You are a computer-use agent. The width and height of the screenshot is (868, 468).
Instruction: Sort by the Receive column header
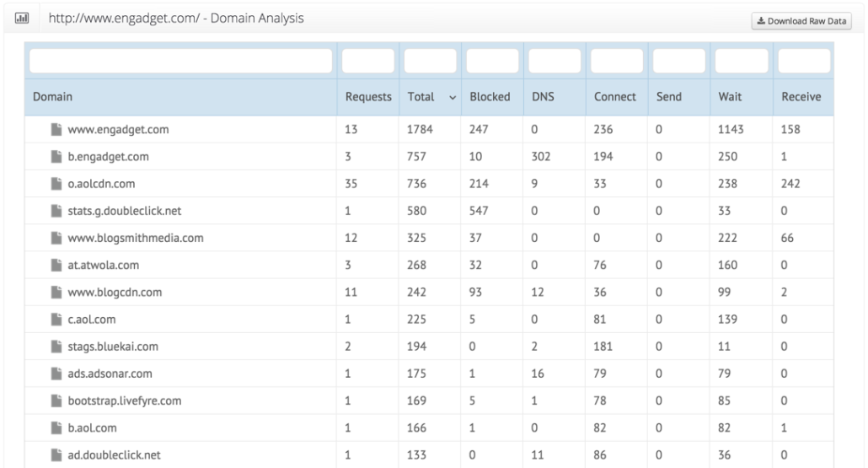(801, 97)
